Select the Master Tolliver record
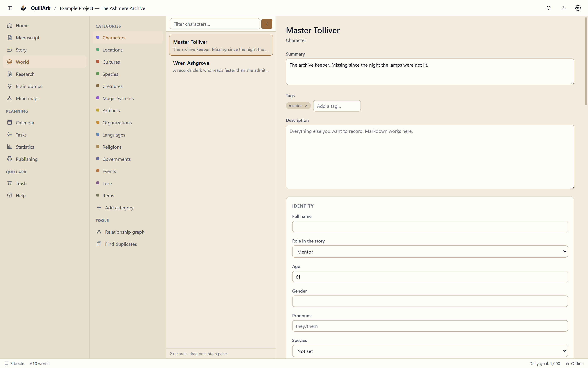Screen dimensions: 588x368 pyautogui.click(x=221, y=45)
